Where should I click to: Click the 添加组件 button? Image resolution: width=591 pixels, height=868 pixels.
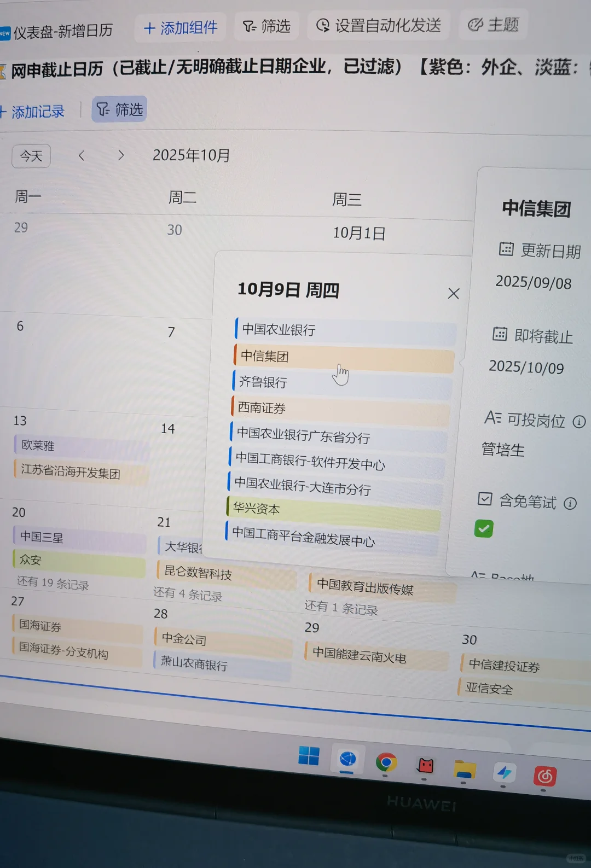click(180, 27)
